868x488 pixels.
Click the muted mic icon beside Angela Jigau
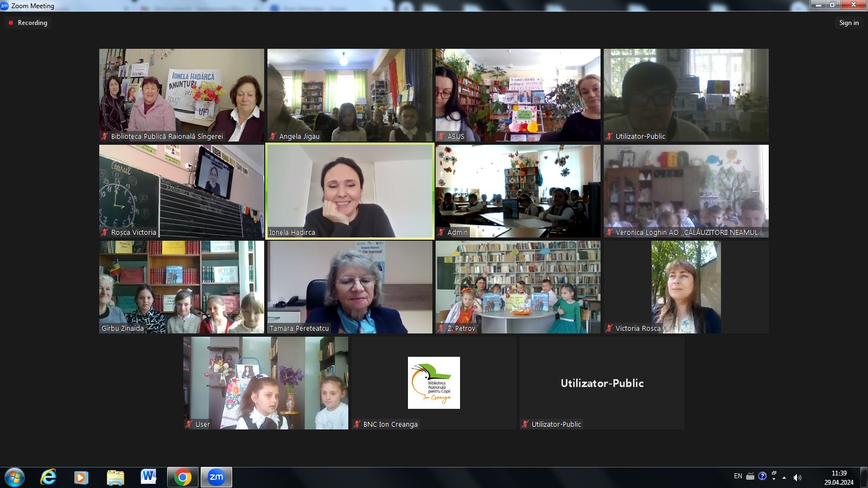tap(273, 137)
